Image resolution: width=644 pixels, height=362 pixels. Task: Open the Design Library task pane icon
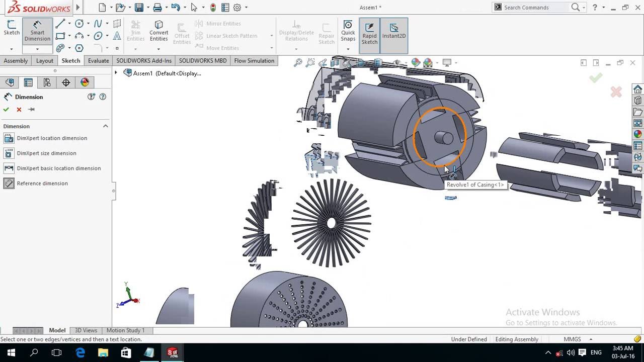[638, 101]
